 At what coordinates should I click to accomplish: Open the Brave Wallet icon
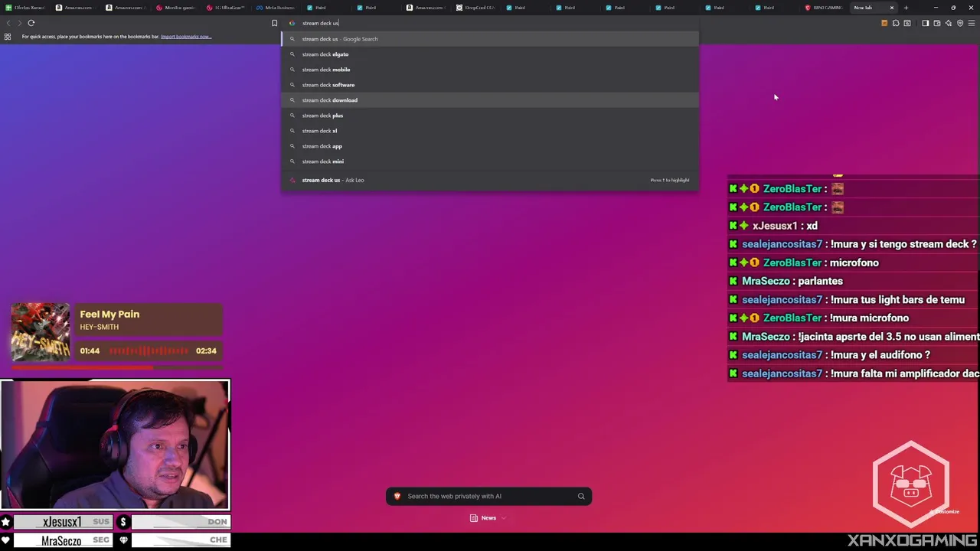tap(936, 23)
